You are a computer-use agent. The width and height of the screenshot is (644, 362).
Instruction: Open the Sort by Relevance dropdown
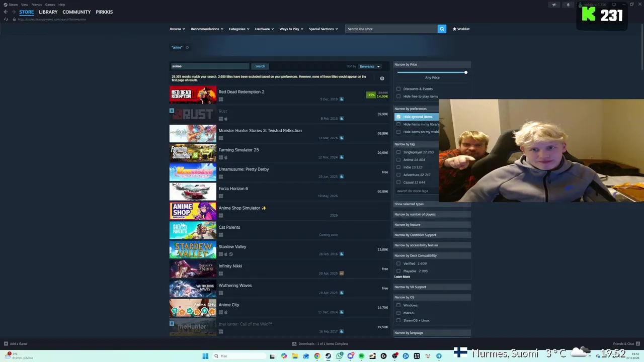pyautogui.click(x=370, y=66)
